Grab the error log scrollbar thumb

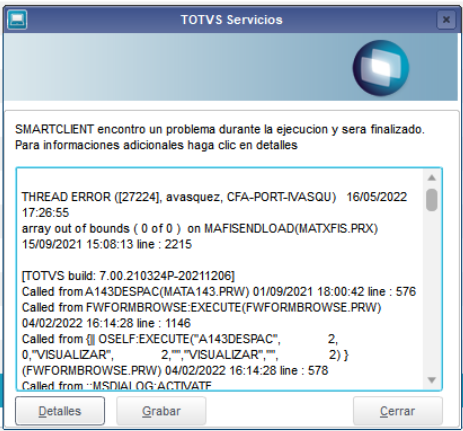[432, 200]
